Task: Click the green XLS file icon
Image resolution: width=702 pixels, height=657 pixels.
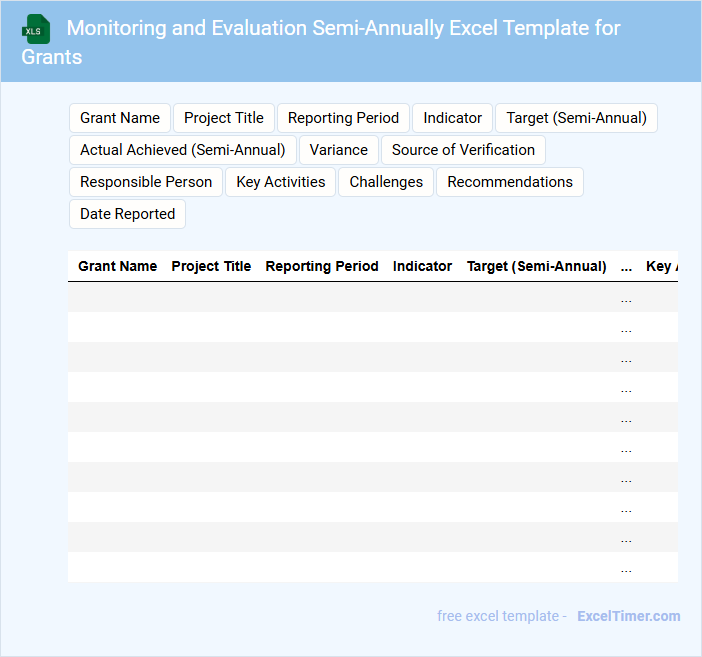Action: [x=37, y=29]
